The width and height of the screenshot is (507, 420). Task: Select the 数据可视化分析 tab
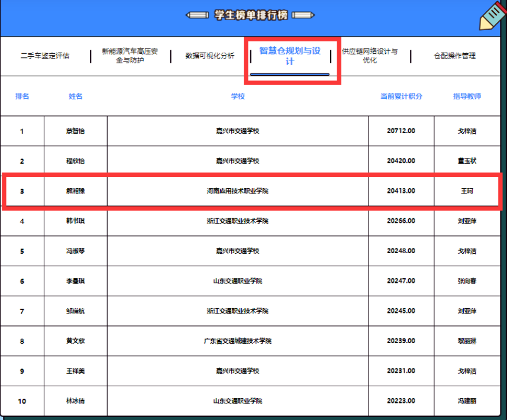click(210, 56)
